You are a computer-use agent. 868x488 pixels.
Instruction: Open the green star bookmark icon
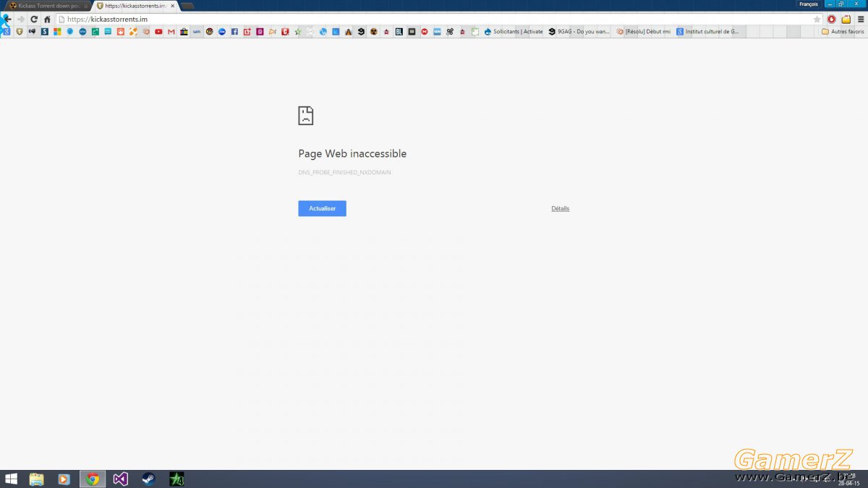tap(298, 32)
